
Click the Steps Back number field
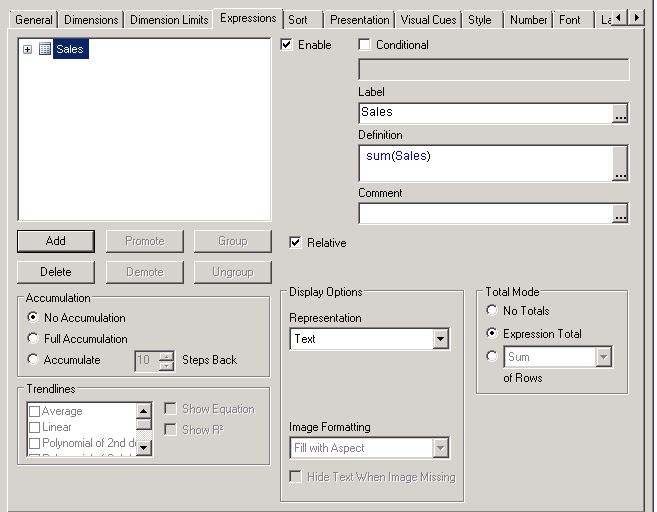[x=147, y=361]
